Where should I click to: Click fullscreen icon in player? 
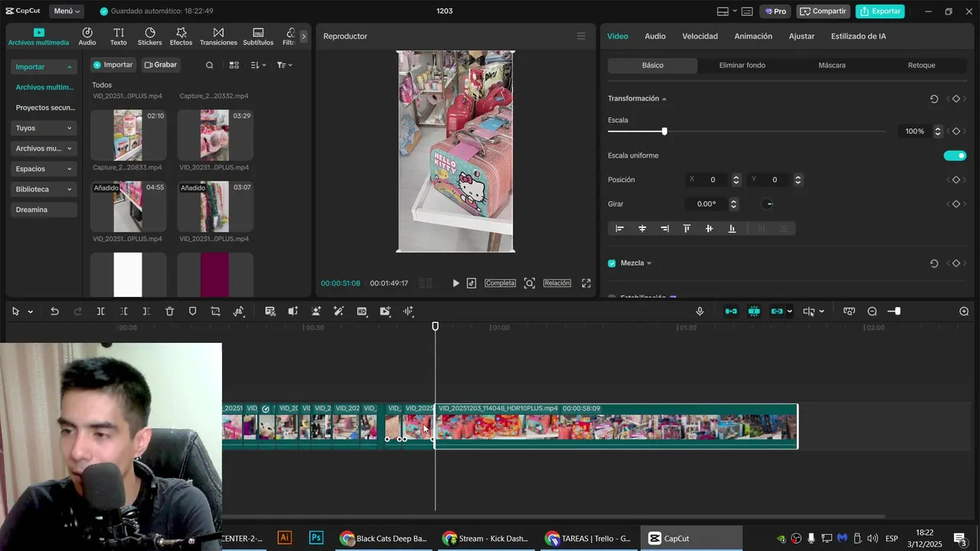[x=586, y=283]
